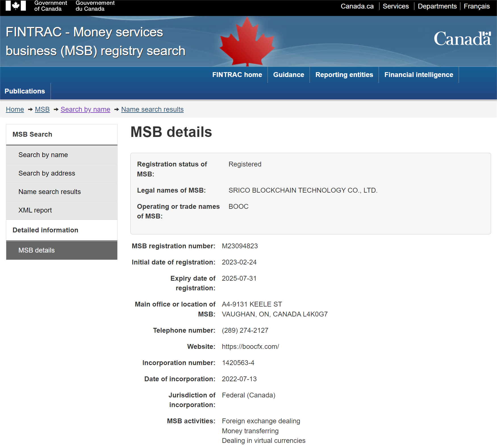Click Expiry date of registration label

click(x=193, y=283)
